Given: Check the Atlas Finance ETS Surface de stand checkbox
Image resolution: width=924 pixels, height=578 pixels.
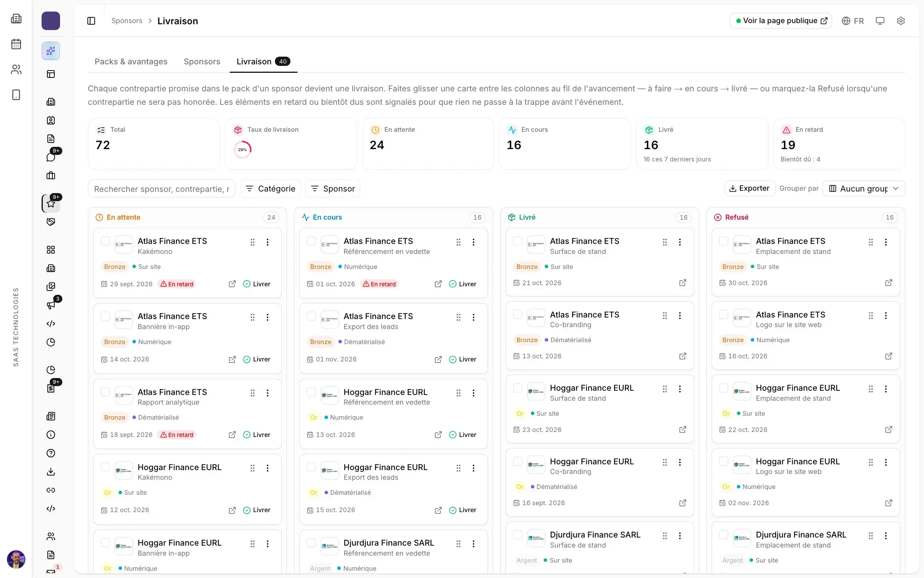Looking at the screenshot, I should [517, 241].
